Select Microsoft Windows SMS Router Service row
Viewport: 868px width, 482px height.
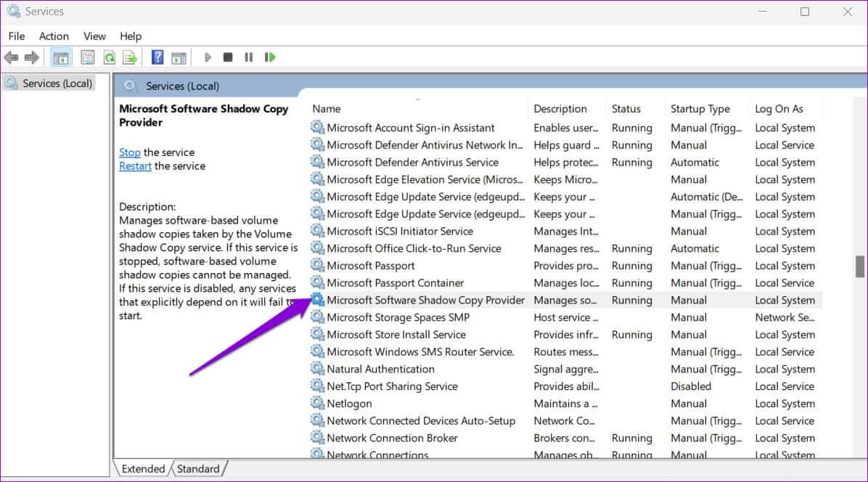coord(566,351)
